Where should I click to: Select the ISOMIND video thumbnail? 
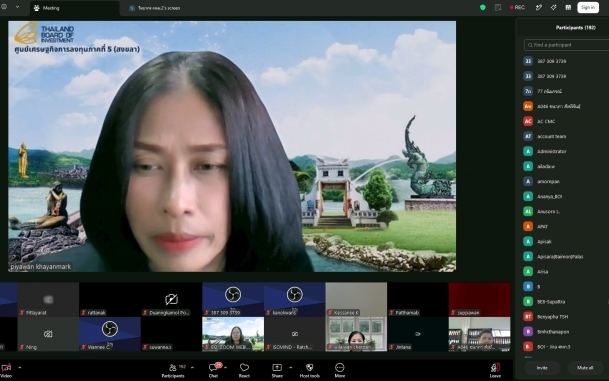click(x=295, y=334)
